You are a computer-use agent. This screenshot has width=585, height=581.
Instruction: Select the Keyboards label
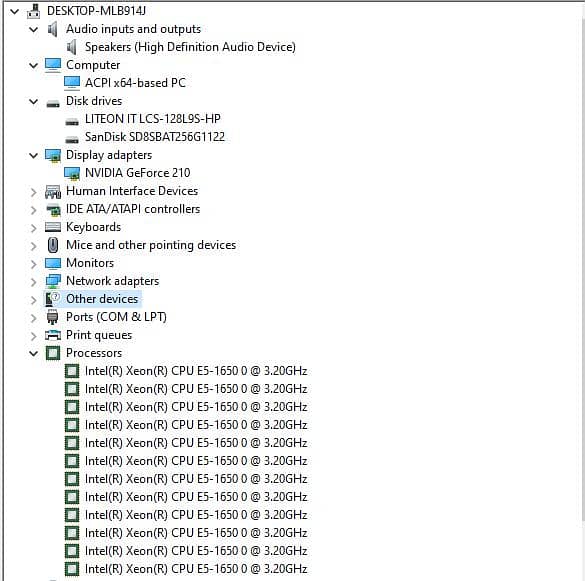pos(94,227)
